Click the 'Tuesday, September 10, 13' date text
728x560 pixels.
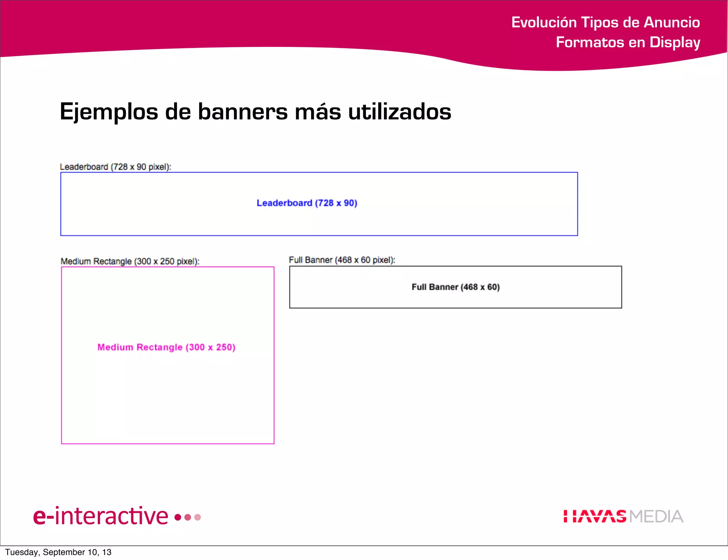pyautogui.click(x=58, y=552)
